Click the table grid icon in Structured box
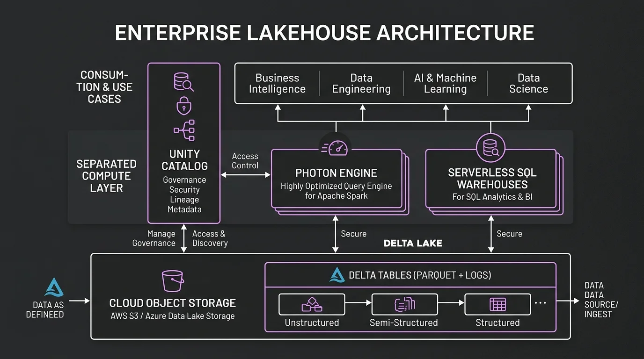644x359 pixels. click(498, 304)
